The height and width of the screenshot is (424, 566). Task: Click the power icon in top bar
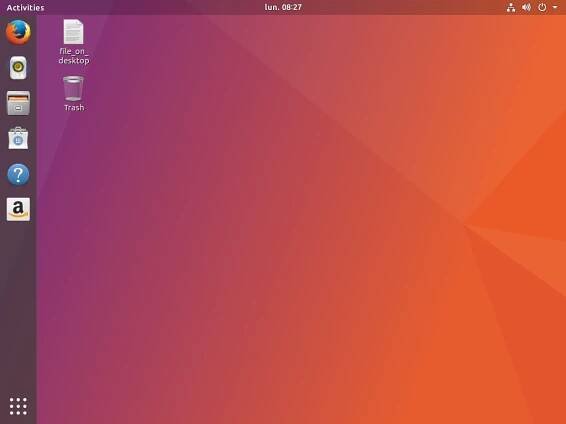(x=542, y=7)
